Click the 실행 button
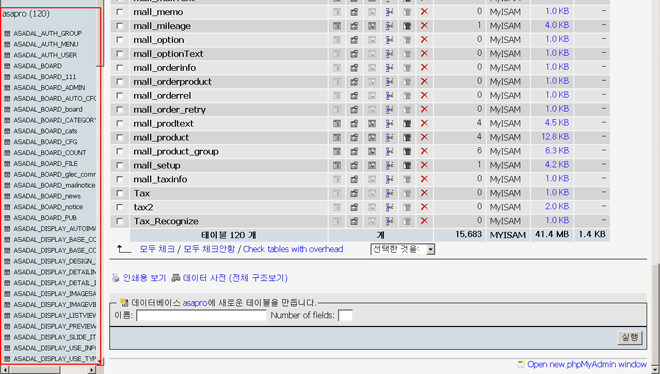The image size is (660, 374). click(x=630, y=337)
